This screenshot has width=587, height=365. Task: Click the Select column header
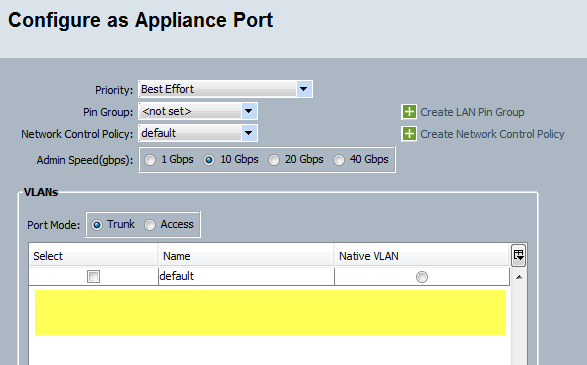[93, 256]
